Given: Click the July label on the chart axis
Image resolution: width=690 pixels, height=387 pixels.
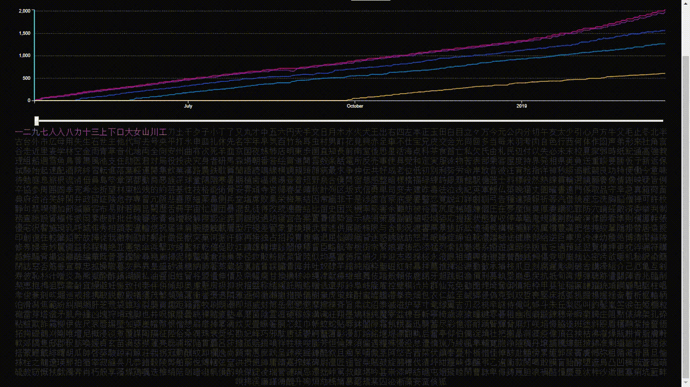Looking at the screenshot, I should (188, 106).
